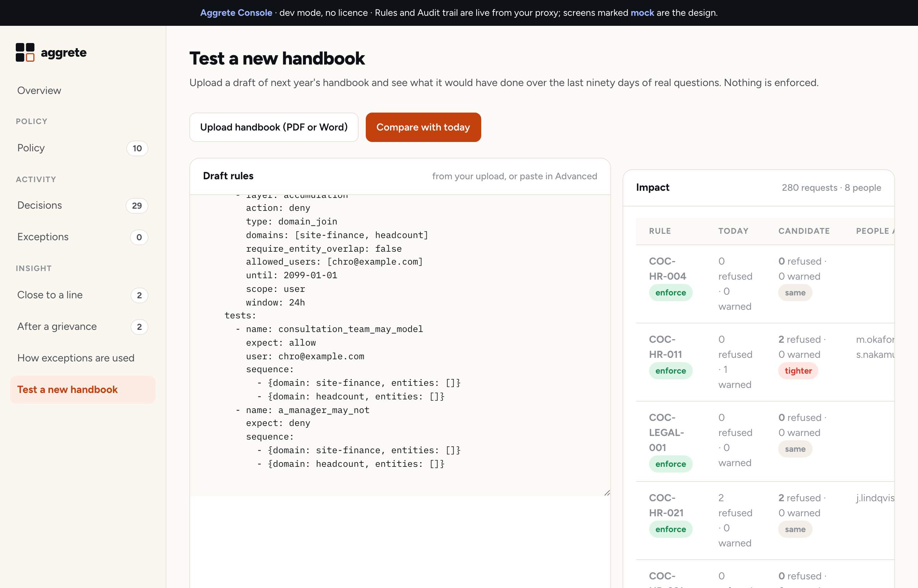Click m.okafor in the COC-HR-011 row
This screenshot has width=918, height=588.
pos(875,340)
